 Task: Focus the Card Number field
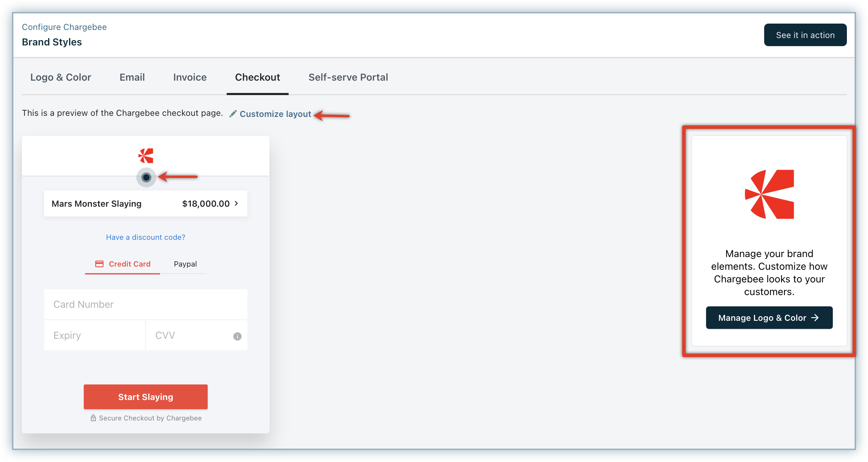point(145,304)
